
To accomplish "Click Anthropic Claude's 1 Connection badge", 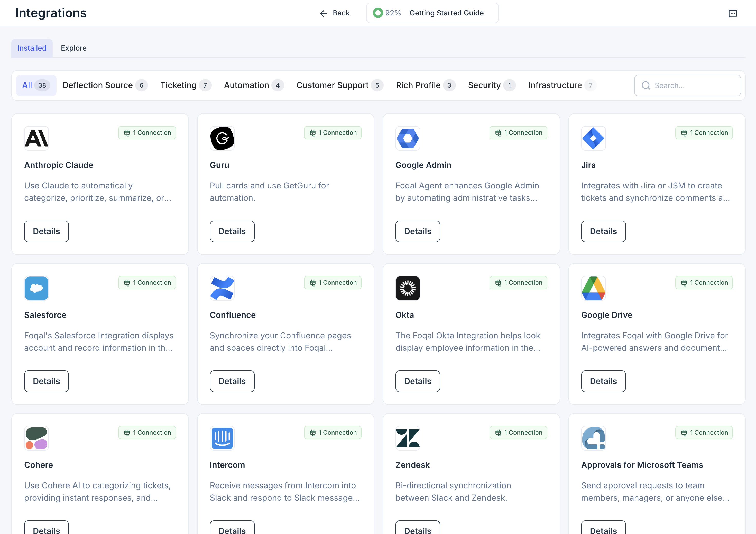I will pyautogui.click(x=147, y=133).
